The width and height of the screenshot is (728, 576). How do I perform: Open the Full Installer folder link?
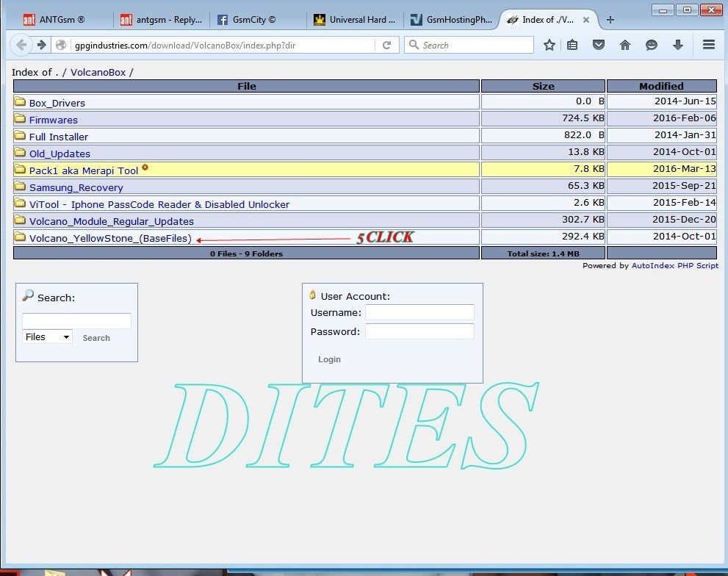pyautogui.click(x=59, y=137)
